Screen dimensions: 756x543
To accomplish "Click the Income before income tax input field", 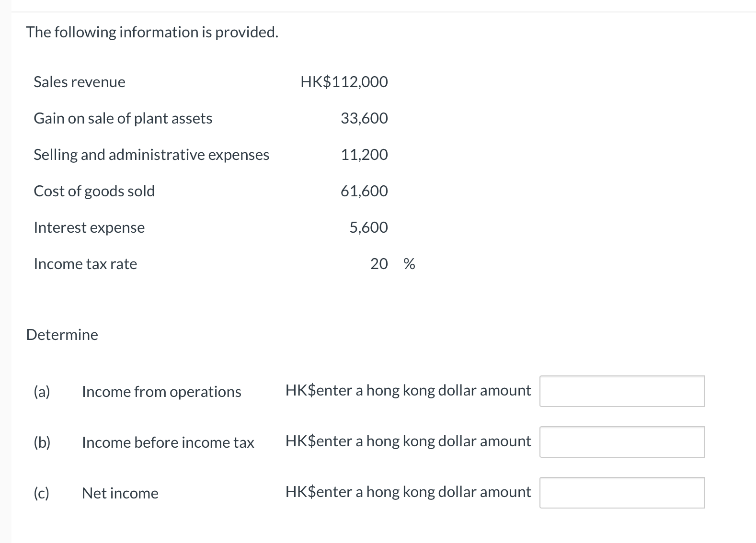I will tap(622, 442).
